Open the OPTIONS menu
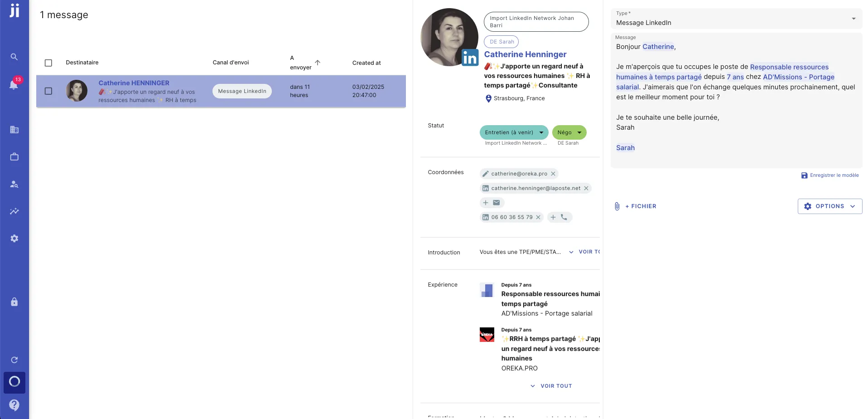The height and width of the screenshot is (419, 868). click(829, 206)
